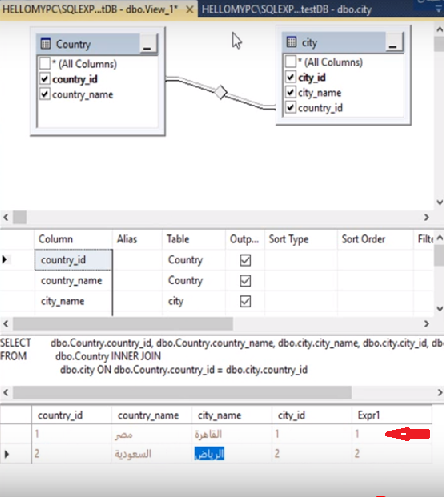Uncheck city_id in city table
444x497 pixels.
click(x=290, y=77)
